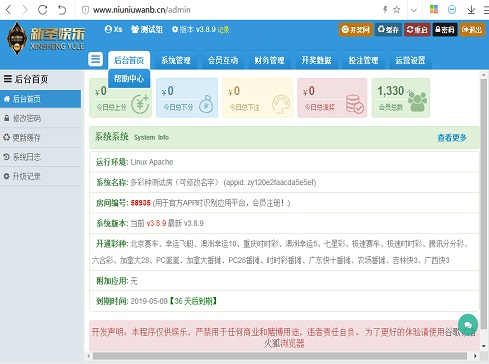The image size is (489, 364).
Task: Click the people icon on 会员总数 card
Action: 417,102
